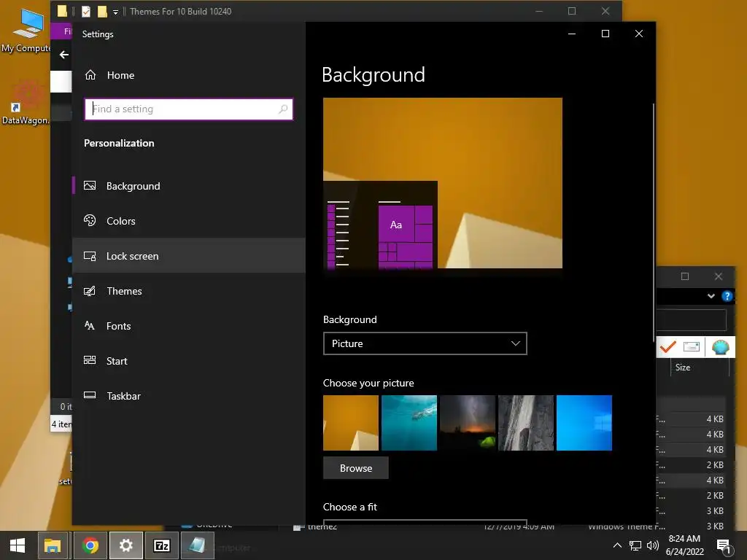Choose the underwater swimmer wallpaper thumbnail
The image size is (747, 560).
coord(409,423)
